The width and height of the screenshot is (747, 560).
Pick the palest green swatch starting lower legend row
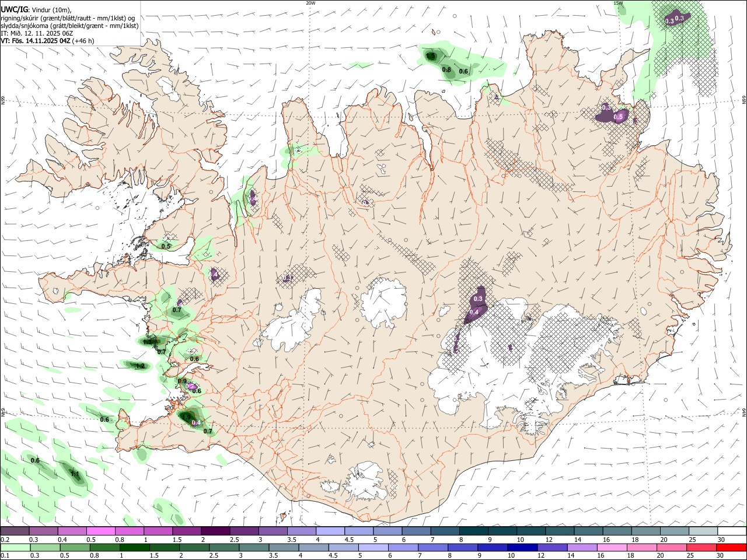pos(15,547)
